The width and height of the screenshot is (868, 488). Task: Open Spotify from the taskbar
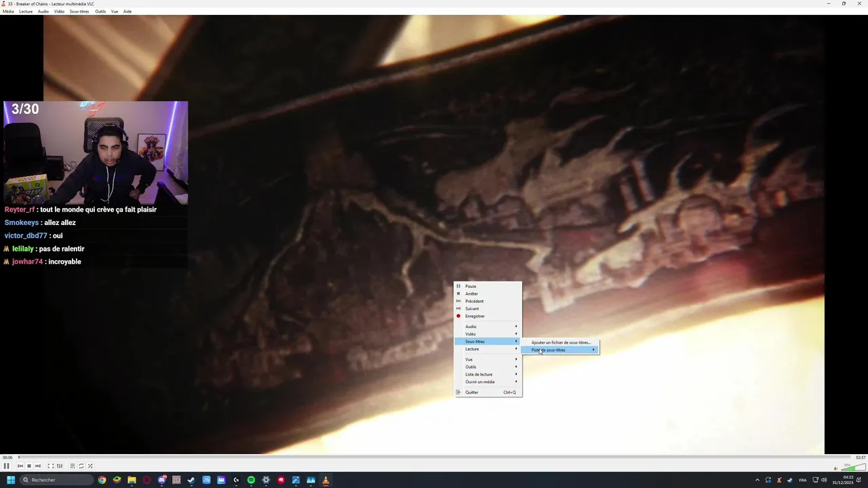[251, 480]
